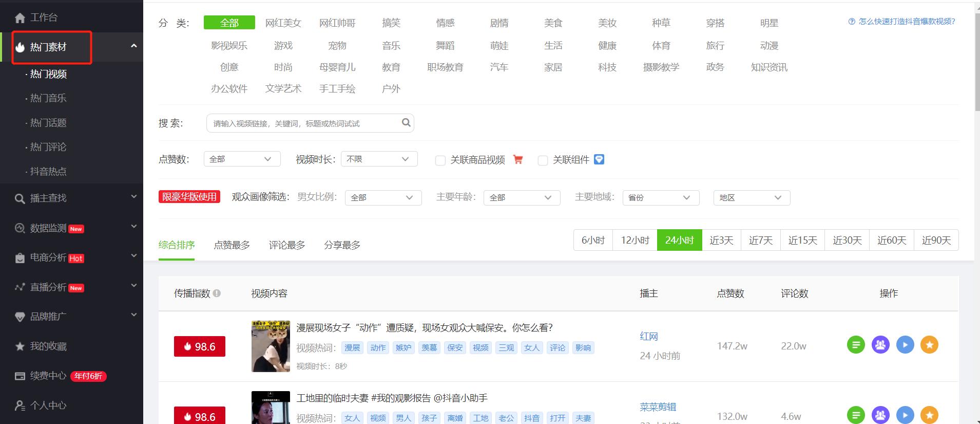This screenshot has height=424, width=980.
Task: Click the person icon beside 个人中心
Action: [20, 405]
